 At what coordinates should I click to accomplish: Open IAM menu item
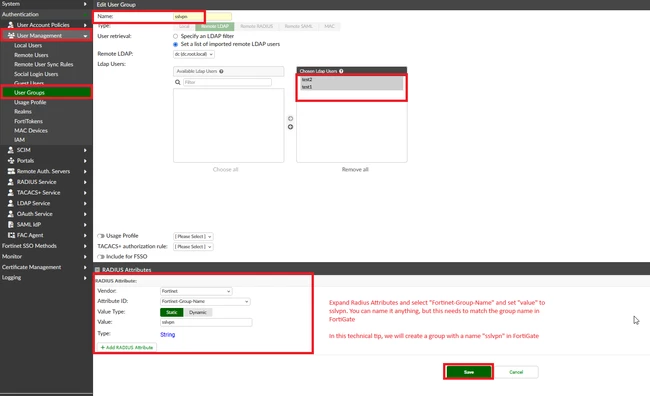(19, 140)
